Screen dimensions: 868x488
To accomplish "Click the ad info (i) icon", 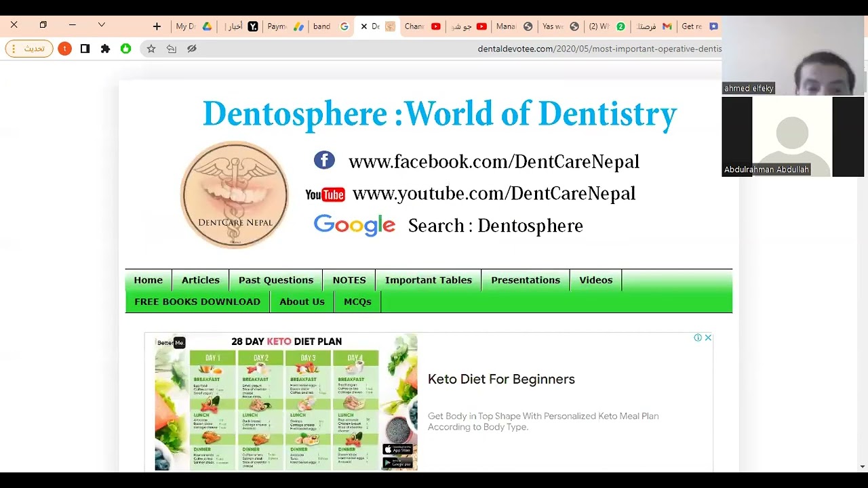I will pos(698,338).
